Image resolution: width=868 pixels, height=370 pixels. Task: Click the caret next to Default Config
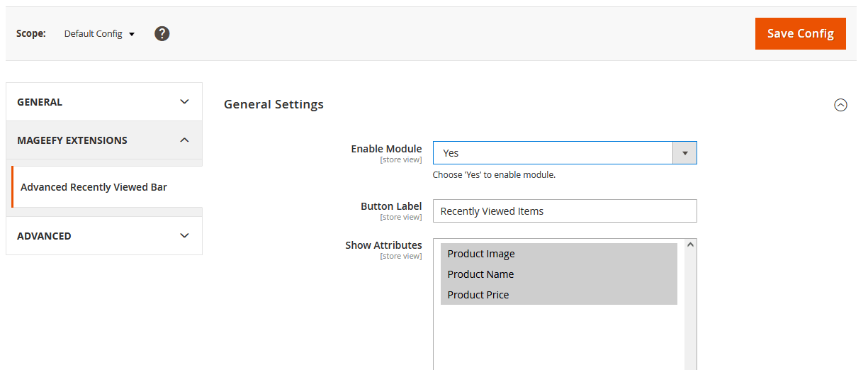click(x=132, y=34)
